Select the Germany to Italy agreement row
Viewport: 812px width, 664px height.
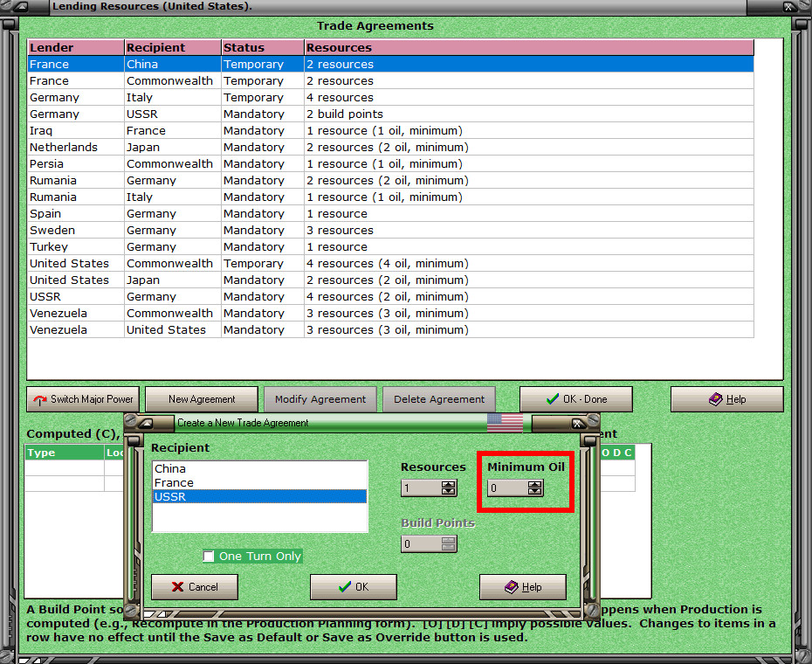(390, 98)
